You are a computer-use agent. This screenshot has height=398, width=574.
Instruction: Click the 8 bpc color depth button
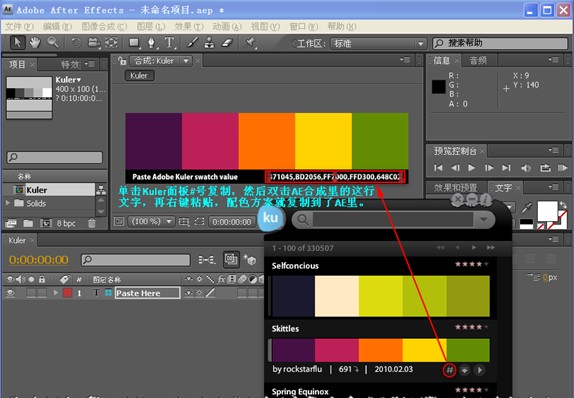click(66, 223)
